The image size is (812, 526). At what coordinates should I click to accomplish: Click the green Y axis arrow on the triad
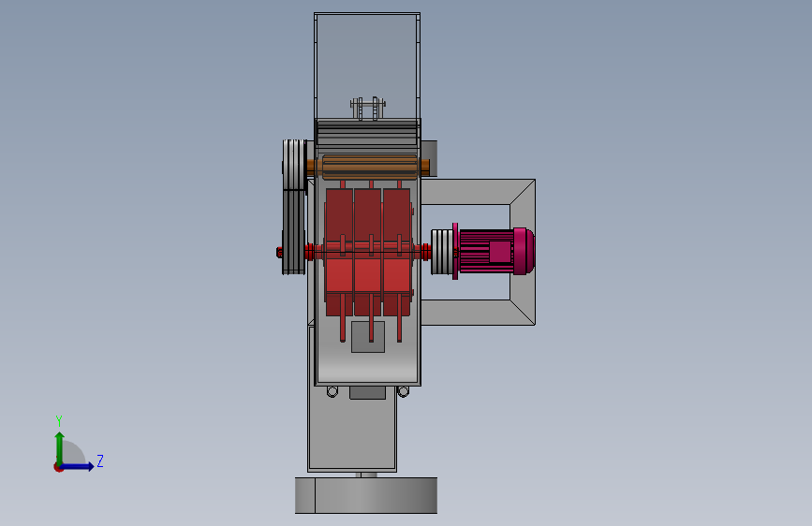pyautogui.click(x=60, y=448)
